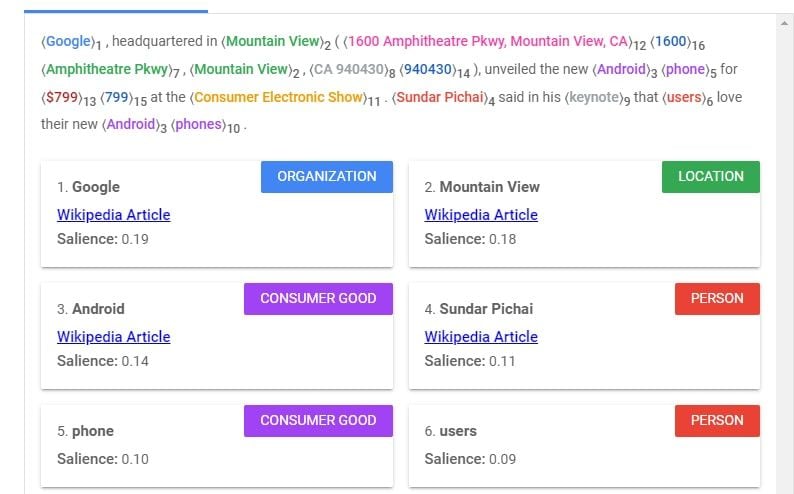Click the '1600 Amphitheatre Pkwy, Mountain View, CA' entity
This screenshot has width=794, height=494.
pyautogui.click(x=488, y=41)
